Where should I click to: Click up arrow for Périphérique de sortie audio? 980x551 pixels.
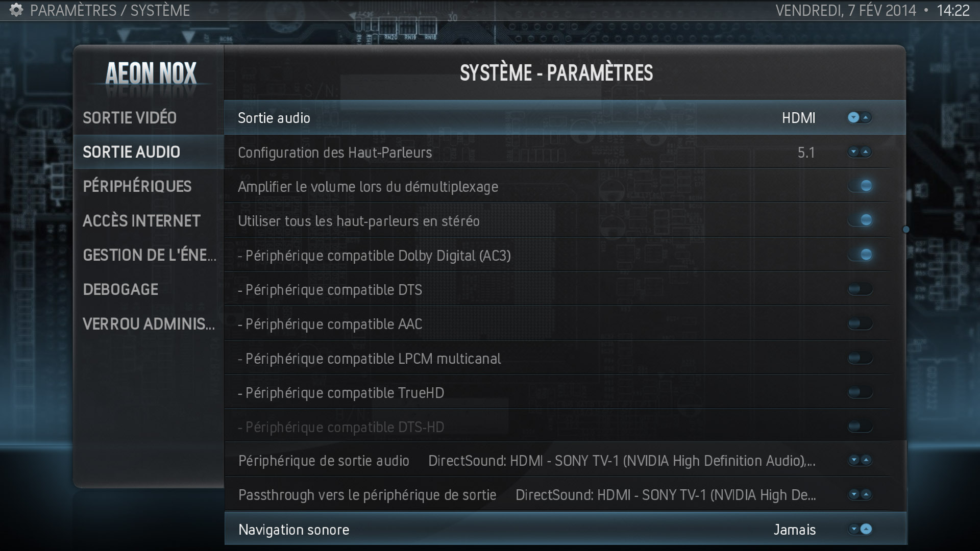coord(866,460)
